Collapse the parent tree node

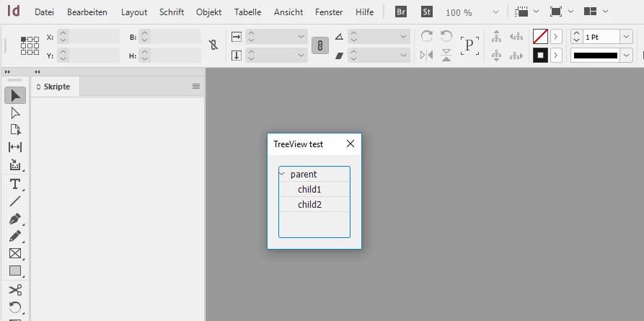coord(282,174)
